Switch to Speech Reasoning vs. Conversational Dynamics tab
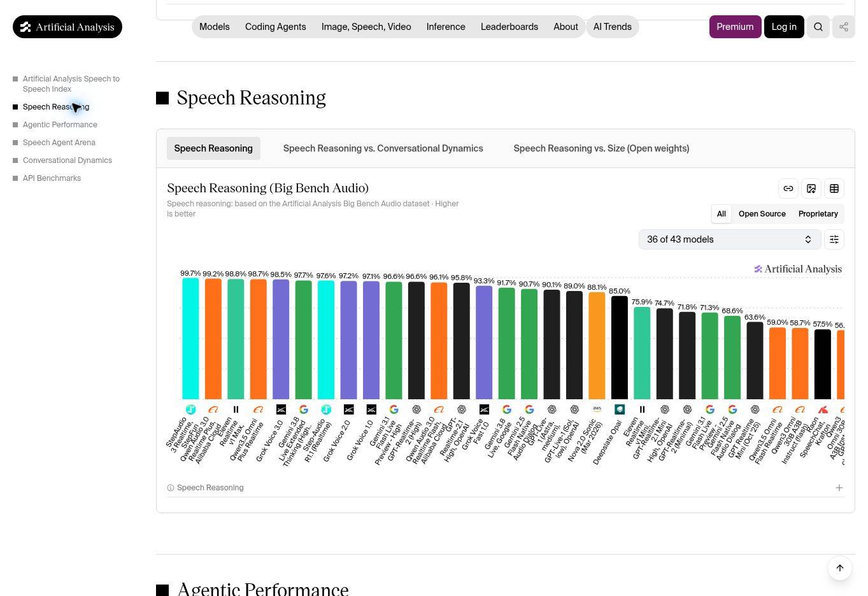The height and width of the screenshot is (596, 868). (x=383, y=148)
